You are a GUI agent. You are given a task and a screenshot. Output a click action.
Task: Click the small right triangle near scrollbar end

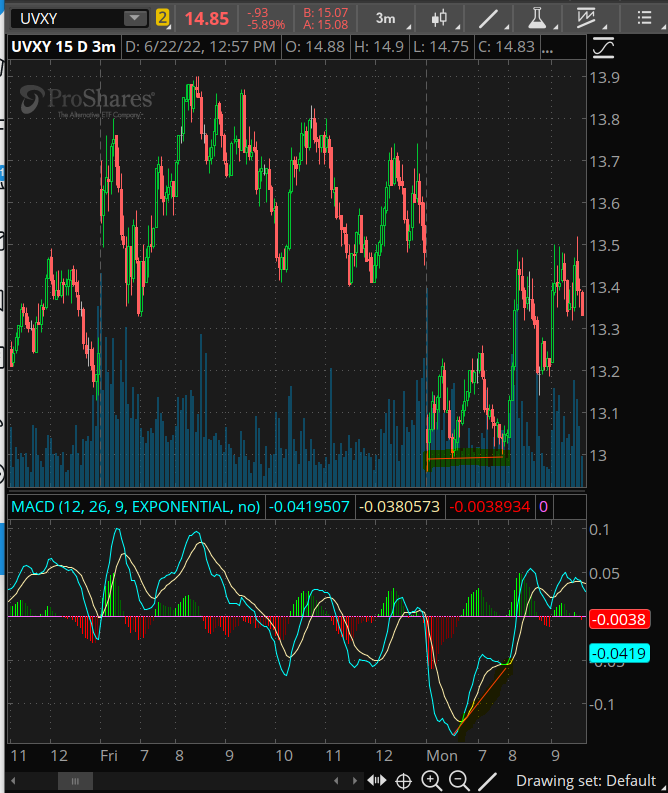(355, 781)
